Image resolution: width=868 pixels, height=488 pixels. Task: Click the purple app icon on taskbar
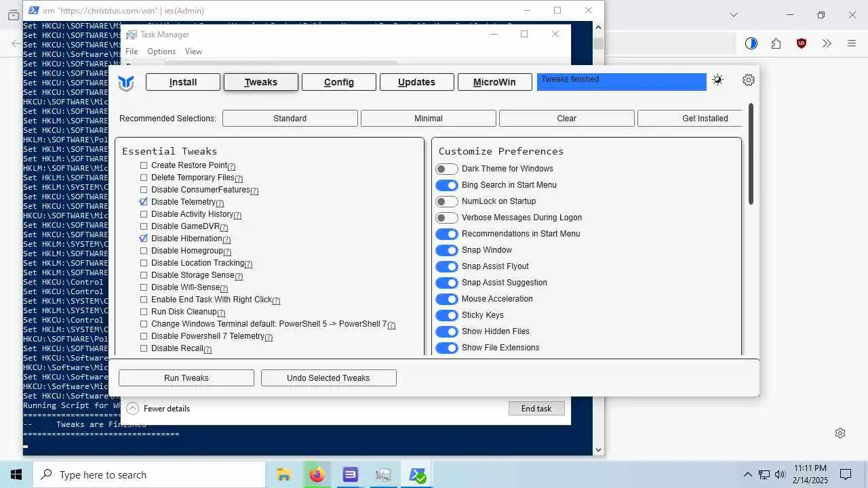[350, 474]
